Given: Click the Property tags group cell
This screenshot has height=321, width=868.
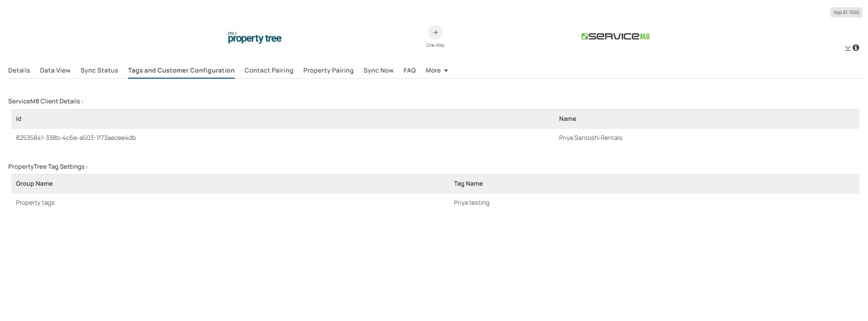Looking at the screenshot, I should (x=35, y=203).
